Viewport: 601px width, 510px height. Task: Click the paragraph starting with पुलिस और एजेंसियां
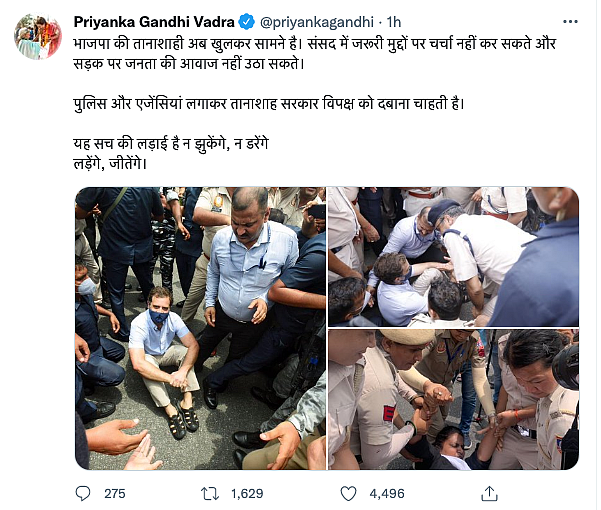pyautogui.click(x=268, y=103)
